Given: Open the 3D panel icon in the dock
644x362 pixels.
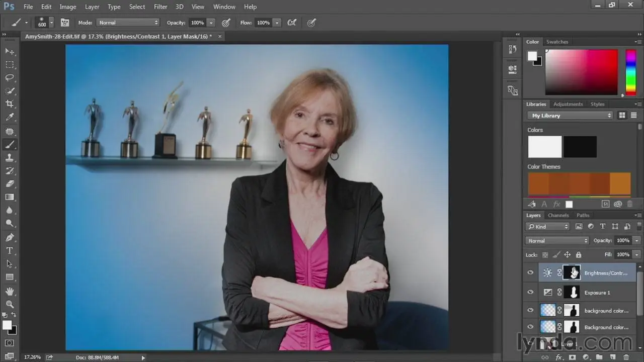Looking at the screenshot, I should click(x=513, y=69).
